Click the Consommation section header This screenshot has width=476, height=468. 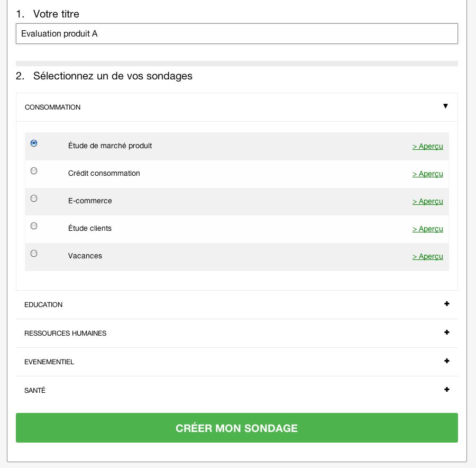click(53, 107)
